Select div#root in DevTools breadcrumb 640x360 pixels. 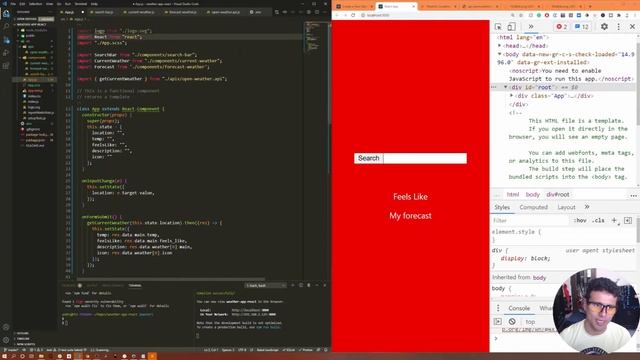point(558,195)
